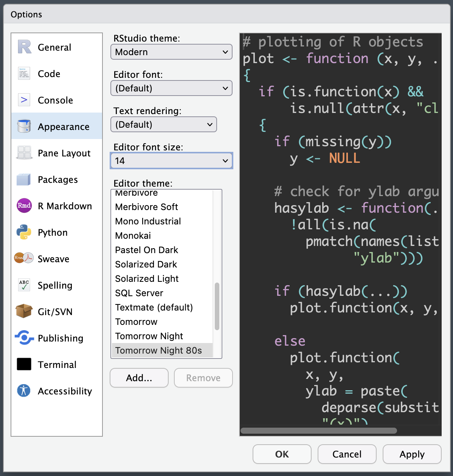Open the Accessibility options section
Viewport: 453px width, 476px height.
(x=57, y=391)
